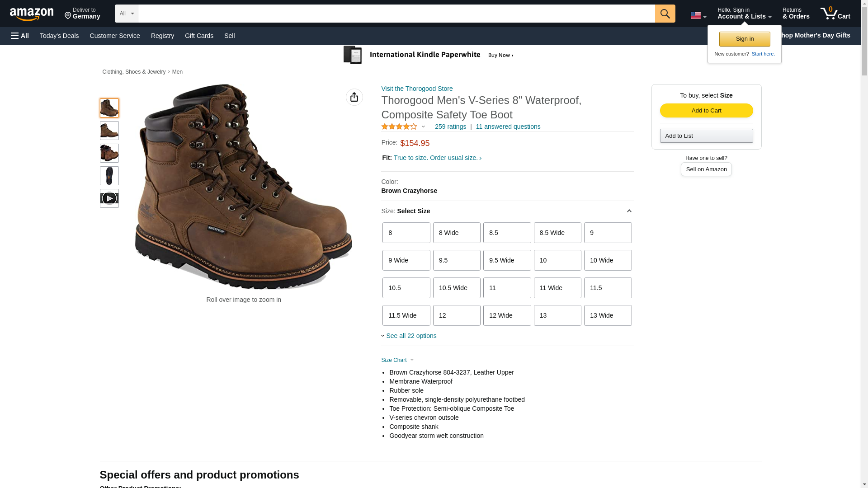Choose size 12 Wide option
This screenshot has height=488, width=868.
pyautogui.click(x=507, y=315)
